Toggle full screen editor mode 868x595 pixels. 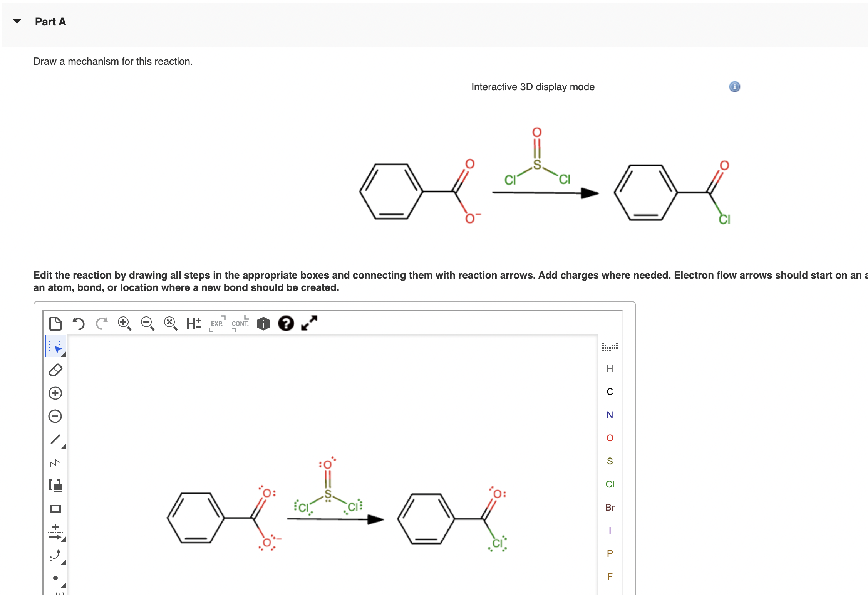(x=309, y=323)
